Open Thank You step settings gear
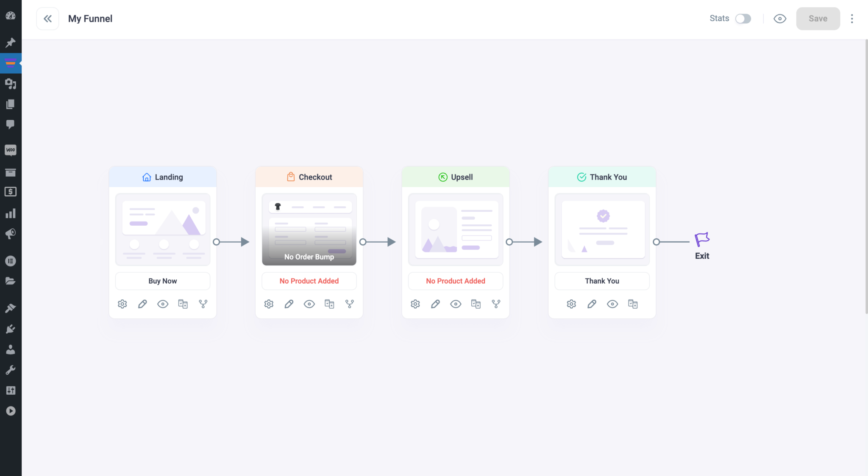This screenshot has height=476, width=868. 571,304
